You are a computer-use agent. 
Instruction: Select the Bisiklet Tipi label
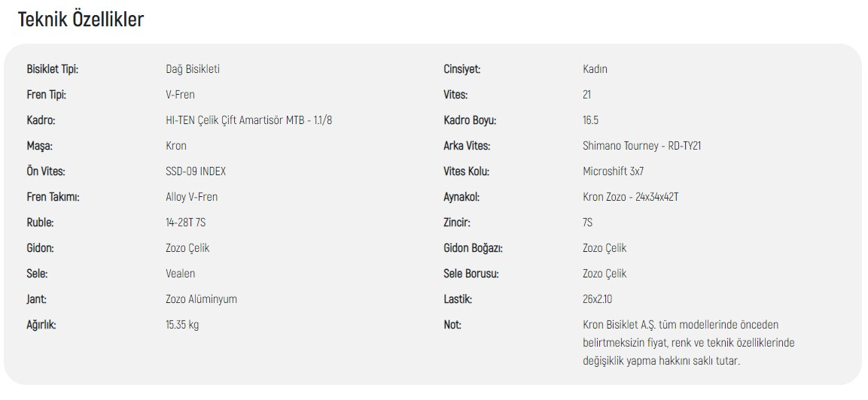tap(53, 69)
